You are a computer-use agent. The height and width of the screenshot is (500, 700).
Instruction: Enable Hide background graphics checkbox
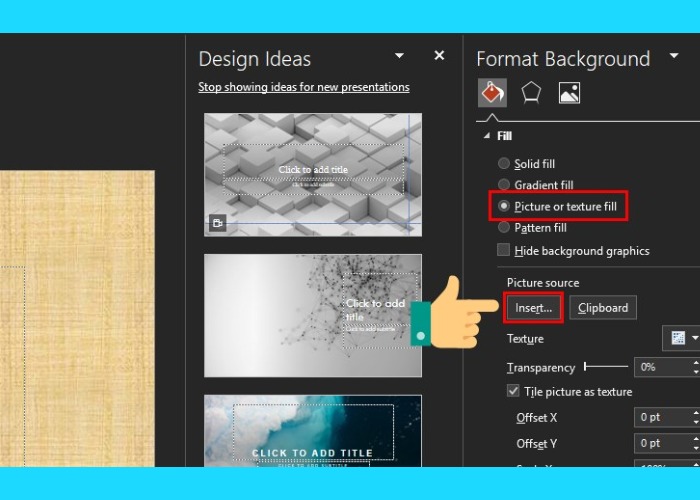[x=504, y=250]
